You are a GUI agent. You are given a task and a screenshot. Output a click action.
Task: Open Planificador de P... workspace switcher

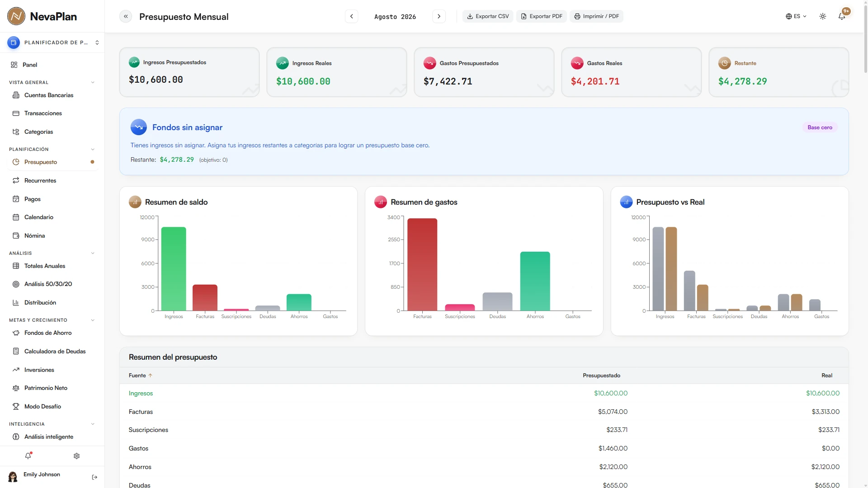52,42
